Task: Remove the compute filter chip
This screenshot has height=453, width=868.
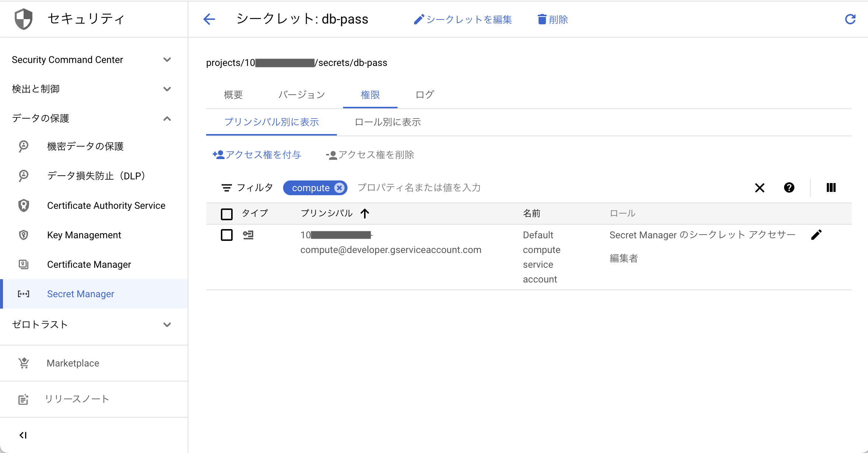Action: tap(339, 187)
